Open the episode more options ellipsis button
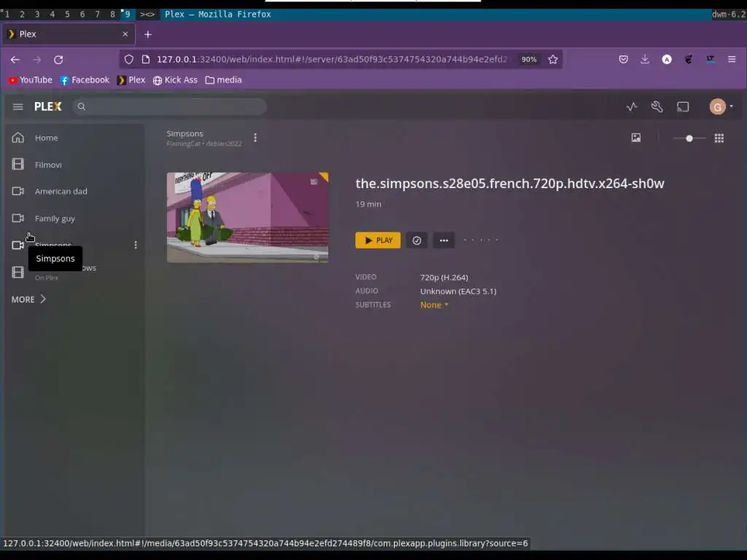Image resolution: width=747 pixels, height=560 pixels. 444,241
